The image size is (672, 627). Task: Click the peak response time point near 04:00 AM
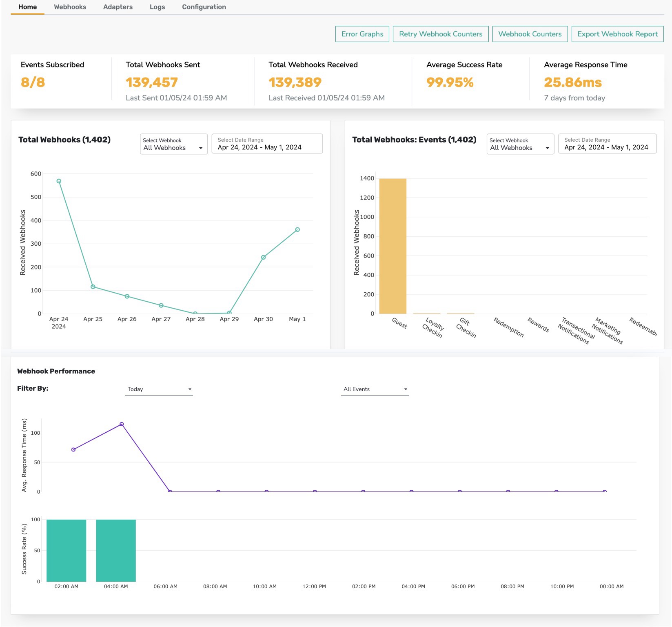[122, 425]
